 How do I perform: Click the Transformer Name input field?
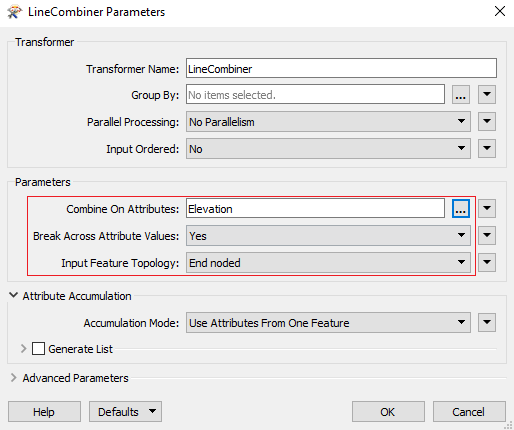[341, 68]
